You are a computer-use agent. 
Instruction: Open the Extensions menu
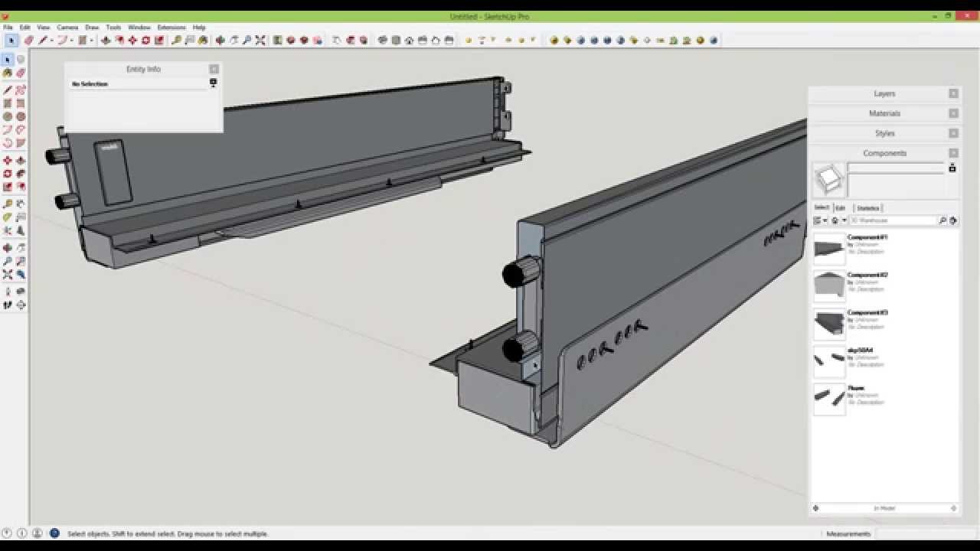pyautogui.click(x=171, y=28)
